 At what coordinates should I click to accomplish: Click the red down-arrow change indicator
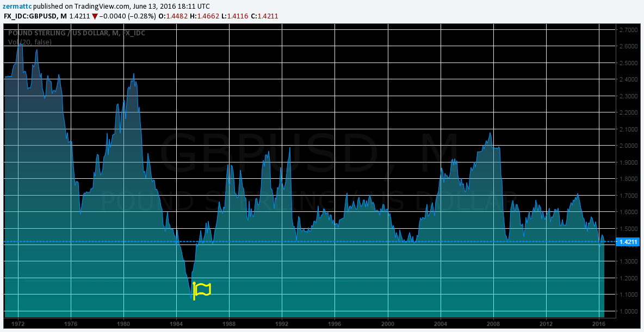point(95,17)
